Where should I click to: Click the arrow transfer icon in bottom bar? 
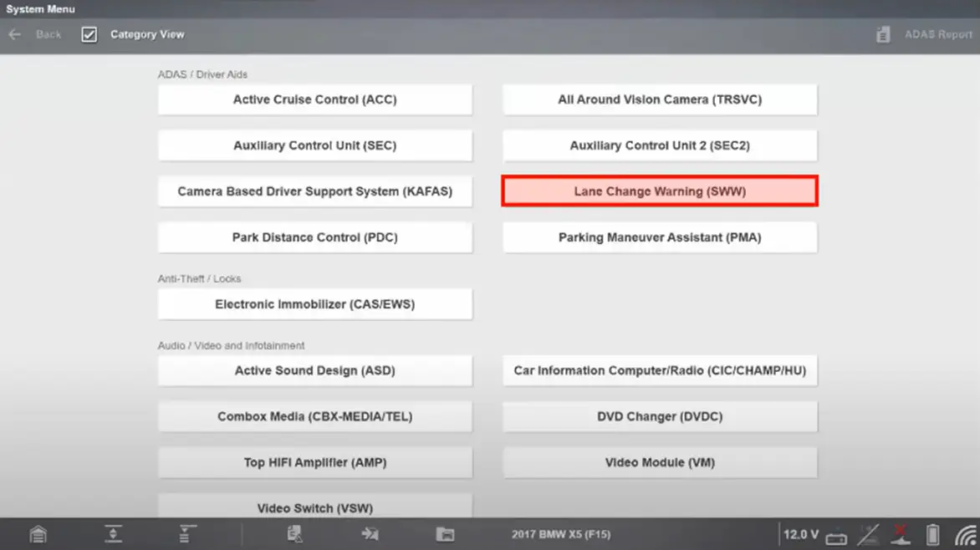click(370, 534)
